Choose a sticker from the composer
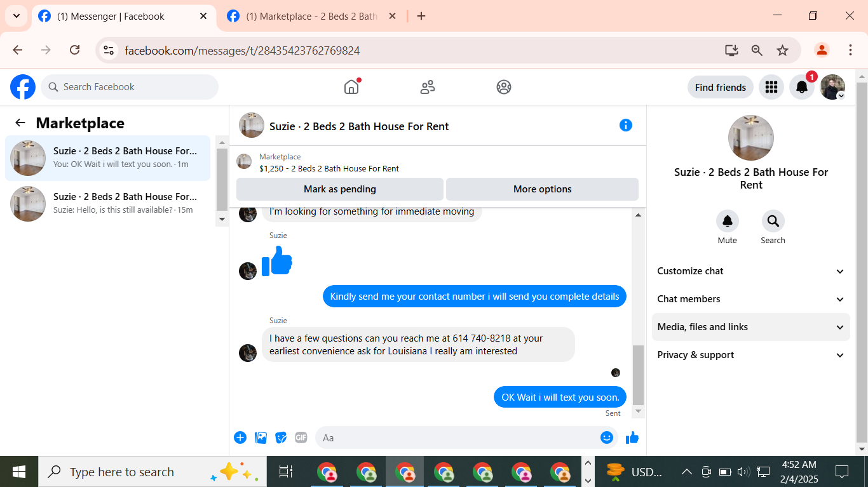 pyautogui.click(x=281, y=437)
